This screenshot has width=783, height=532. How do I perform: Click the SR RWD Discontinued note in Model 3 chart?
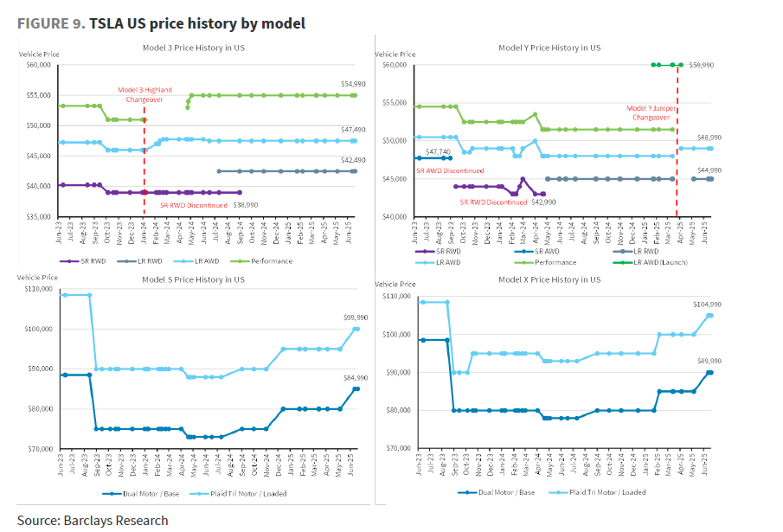[x=194, y=205]
